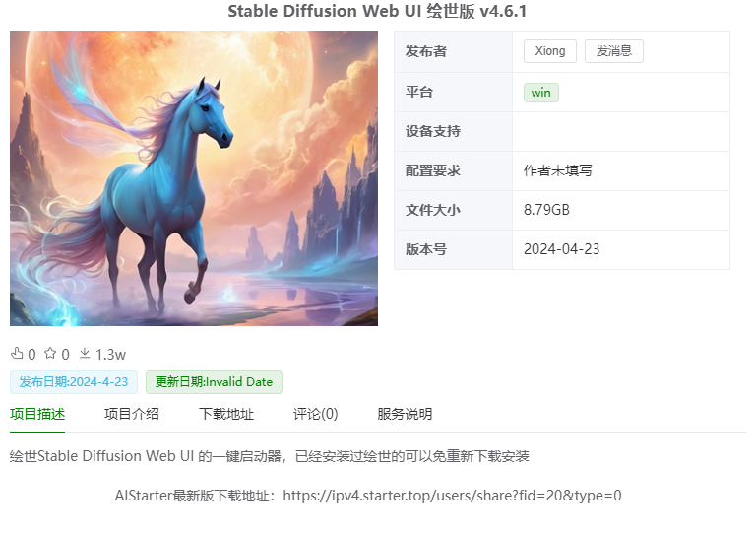Switch to the 项目描述 tab
The image size is (756, 533).
(x=37, y=414)
